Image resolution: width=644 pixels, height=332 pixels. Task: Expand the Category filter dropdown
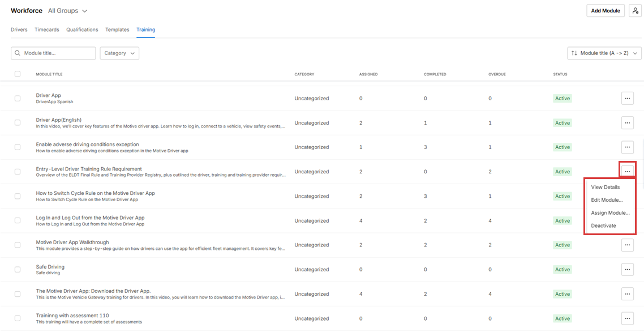tap(119, 53)
